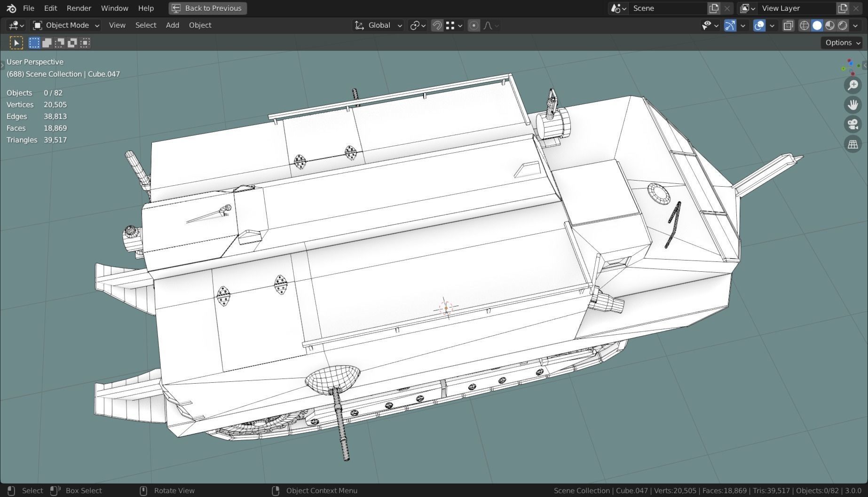The image size is (868, 497).
Task: Click the 'User Perspective' text label
Action: coord(35,62)
